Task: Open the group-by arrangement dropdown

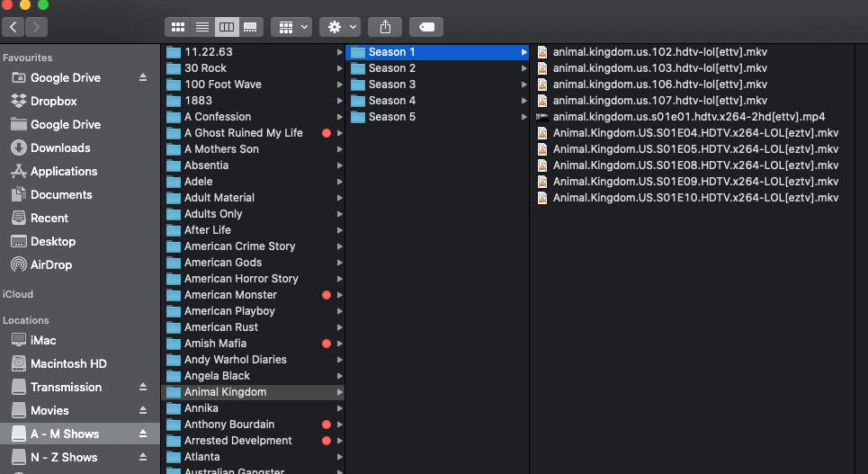Action: tap(291, 27)
